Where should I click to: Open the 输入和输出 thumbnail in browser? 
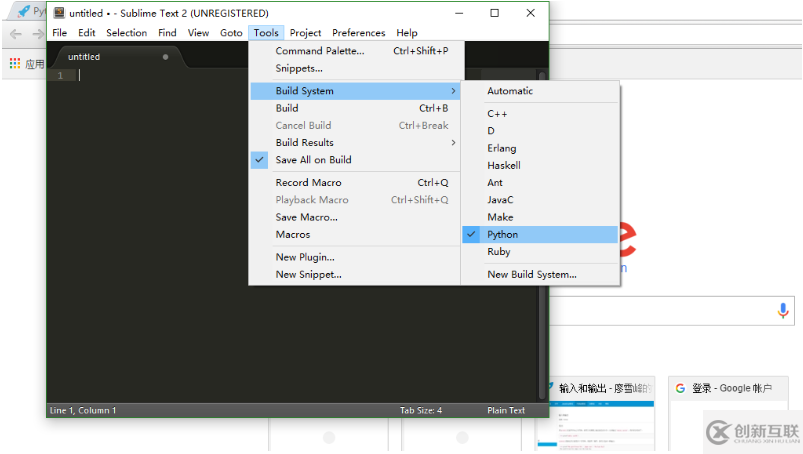click(597, 414)
